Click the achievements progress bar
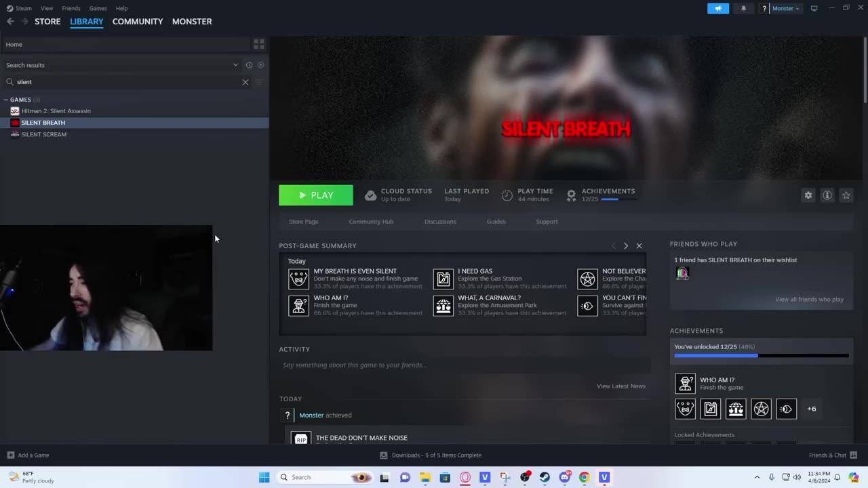This screenshot has height=488, width=868. pyautogui.click(x=761, y=354)
